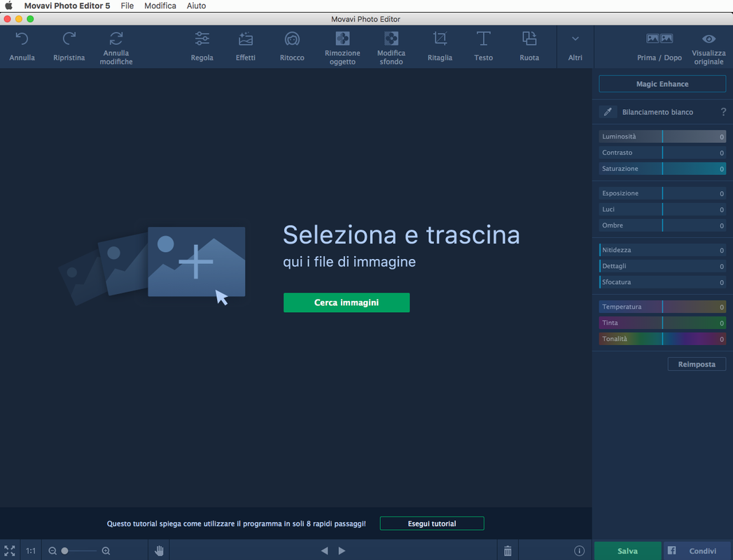This screenshot has height=560, width=733.
Task: Open the Regola adjust tool
Action: pyautogui.click(x=202, y=46)
